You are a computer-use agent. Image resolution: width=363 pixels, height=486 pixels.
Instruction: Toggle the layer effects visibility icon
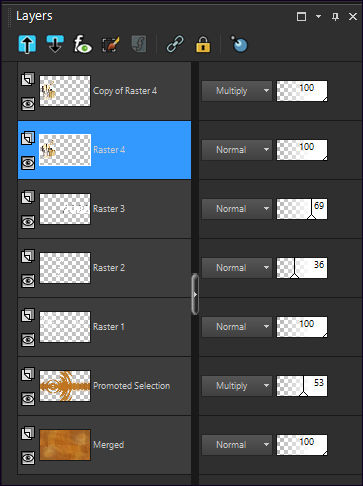point(82,44)
